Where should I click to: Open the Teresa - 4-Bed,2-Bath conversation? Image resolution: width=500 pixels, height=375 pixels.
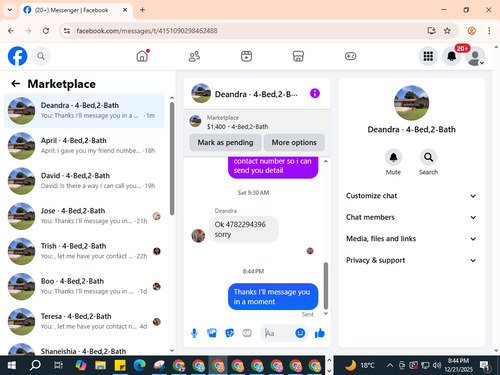[84, 321]
